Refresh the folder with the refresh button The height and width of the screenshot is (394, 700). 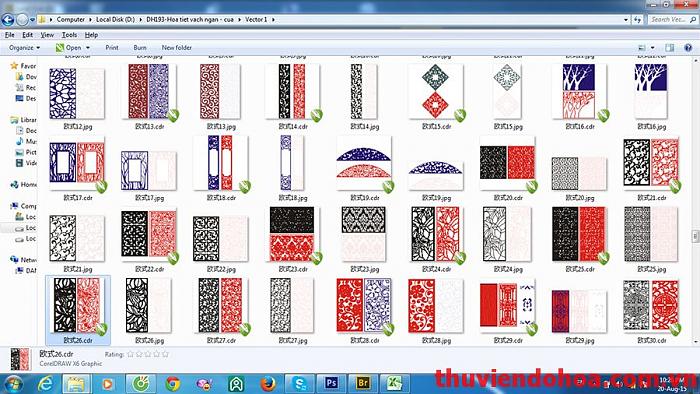pyautogui.click(x=638, y=20)
